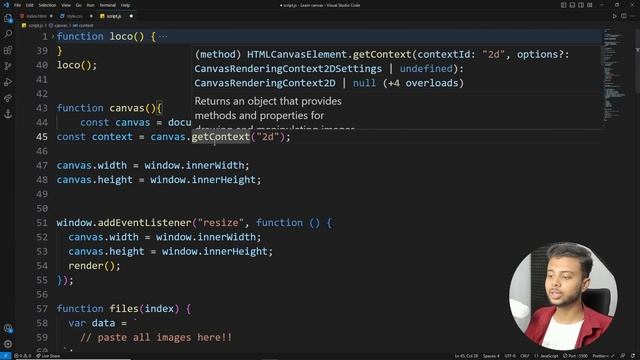Click loco(); on line 40
The width and height of the screenshot is (640, 360).
77,65
